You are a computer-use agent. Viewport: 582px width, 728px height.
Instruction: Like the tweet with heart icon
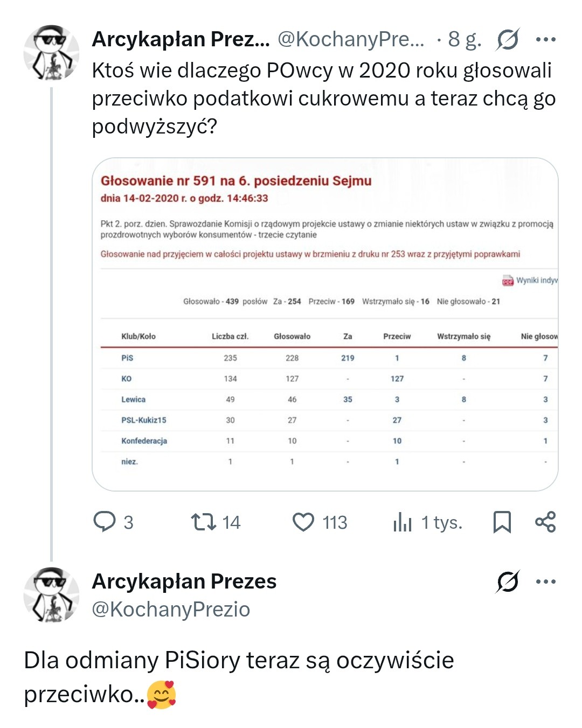(x=303, y=522)
